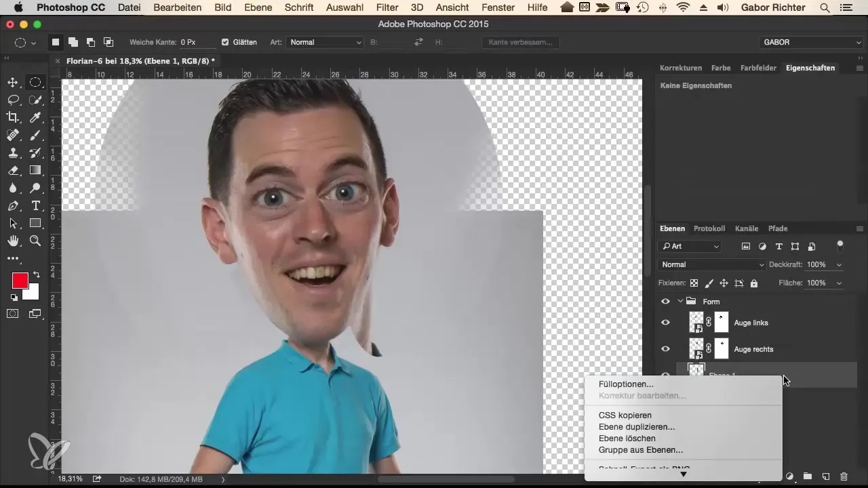Screen dimensions: 868x488
Task: Open the Filter menu
Action: click(x=387, y=7)
